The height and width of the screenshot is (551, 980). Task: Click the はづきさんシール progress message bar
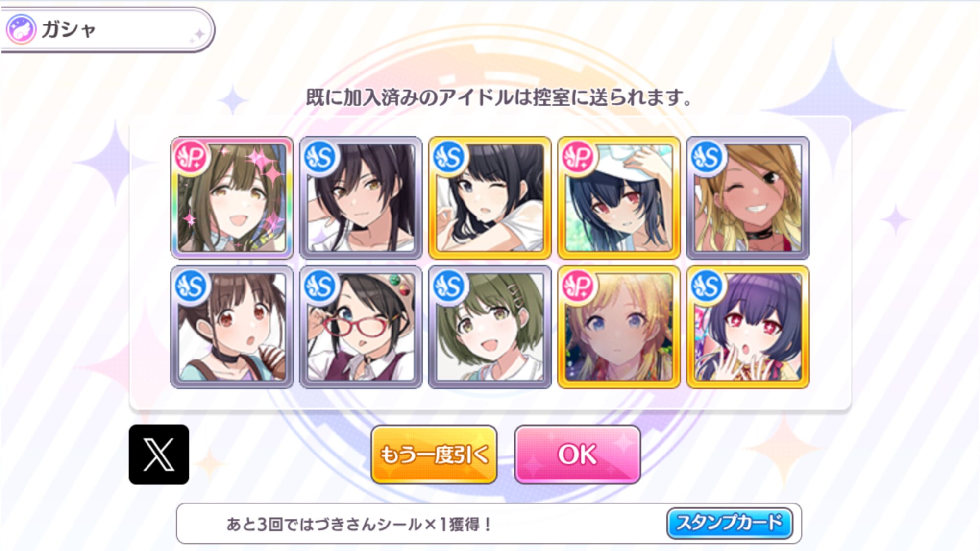click(x=489, y=524)
